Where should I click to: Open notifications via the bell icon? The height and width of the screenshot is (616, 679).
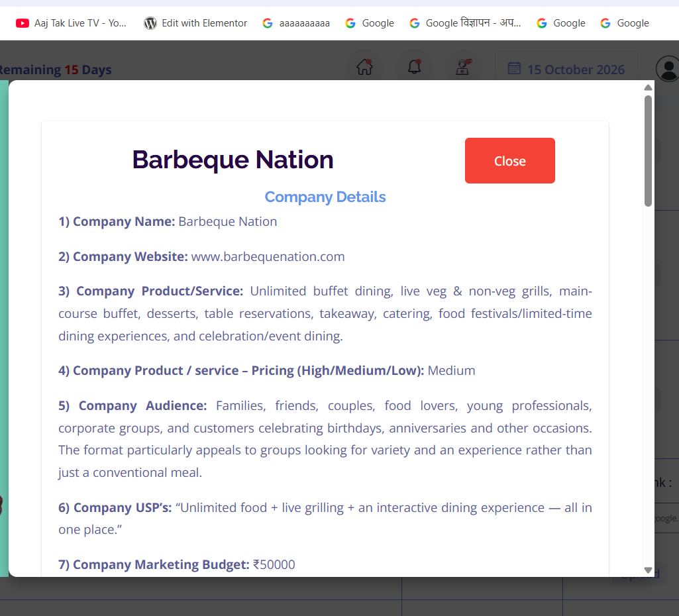click(x=415, y=67)
